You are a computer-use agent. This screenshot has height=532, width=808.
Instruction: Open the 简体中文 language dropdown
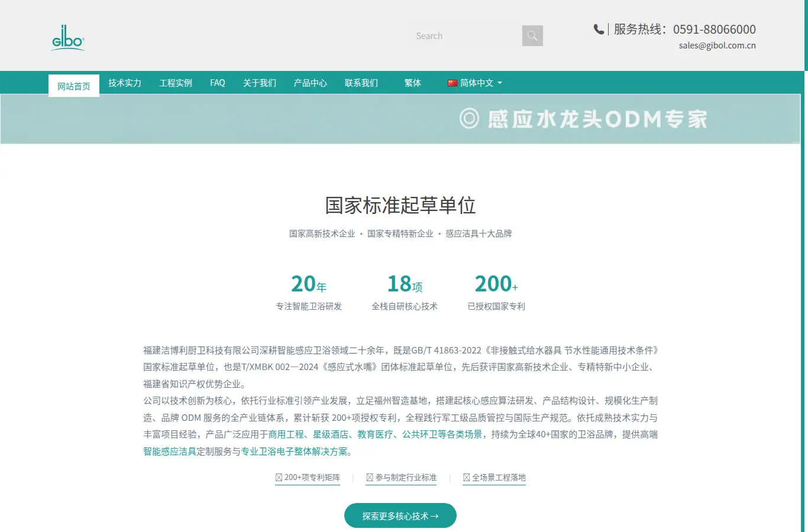pyautogui.click(x=475, y=83)
